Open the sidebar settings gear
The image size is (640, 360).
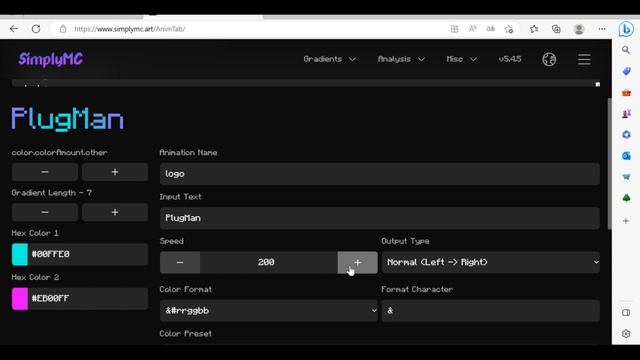pos(626,334)
